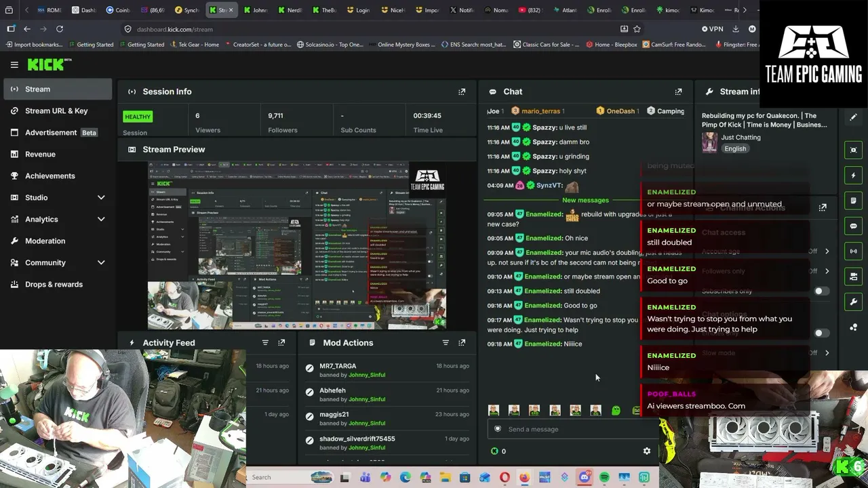Open the browser downloads
The width and height of the screenshot is (868, 488).
click(735, 29)
